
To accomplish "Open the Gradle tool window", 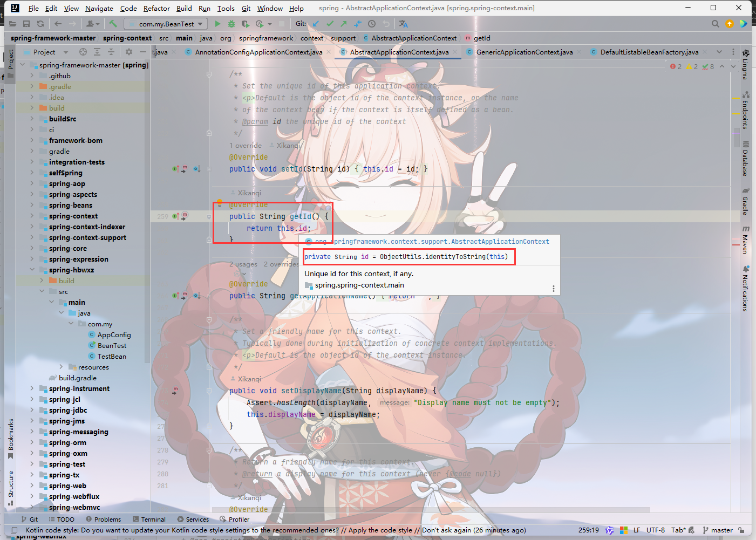I will 745,201.
